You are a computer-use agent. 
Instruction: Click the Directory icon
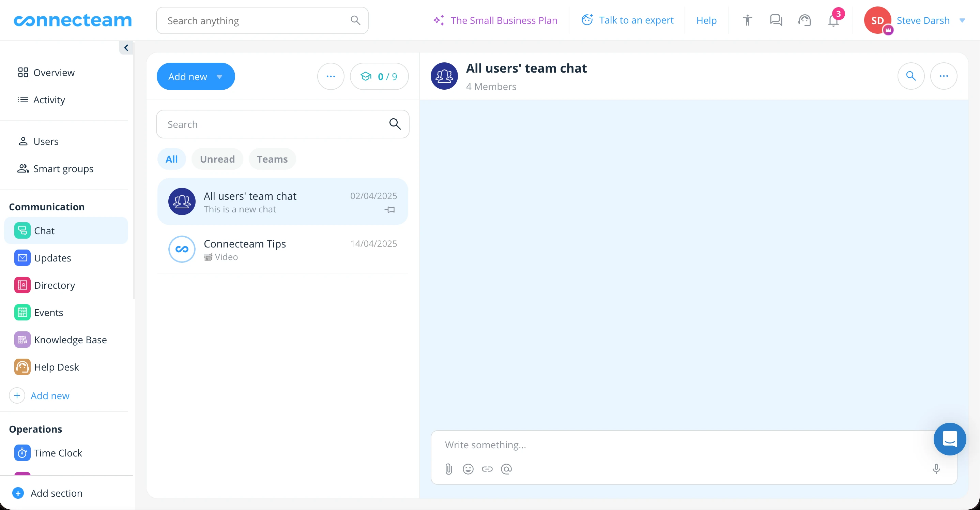point(22,285)
